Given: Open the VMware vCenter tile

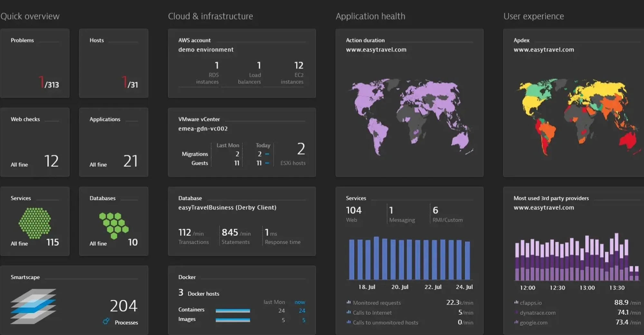Looking at the screenshot, I should point(242,142).
